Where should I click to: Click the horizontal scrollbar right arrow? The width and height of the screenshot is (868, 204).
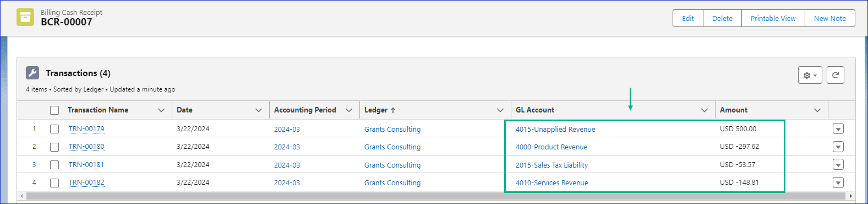pos(851,196)
